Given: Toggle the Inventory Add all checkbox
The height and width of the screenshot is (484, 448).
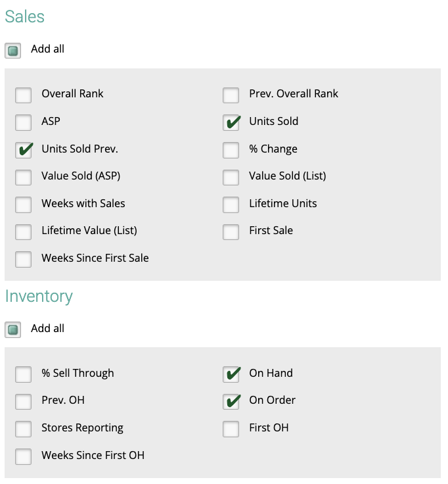Looking at the screenshot, I should point(12,329).
